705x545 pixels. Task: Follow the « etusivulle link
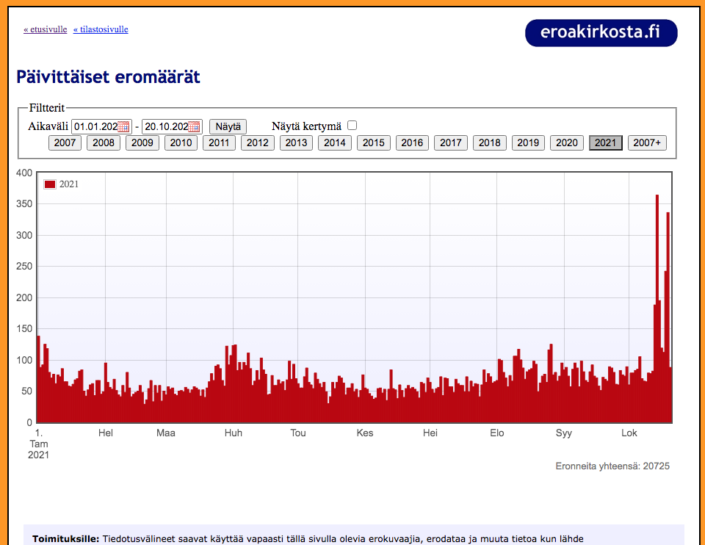click(45, 30)
